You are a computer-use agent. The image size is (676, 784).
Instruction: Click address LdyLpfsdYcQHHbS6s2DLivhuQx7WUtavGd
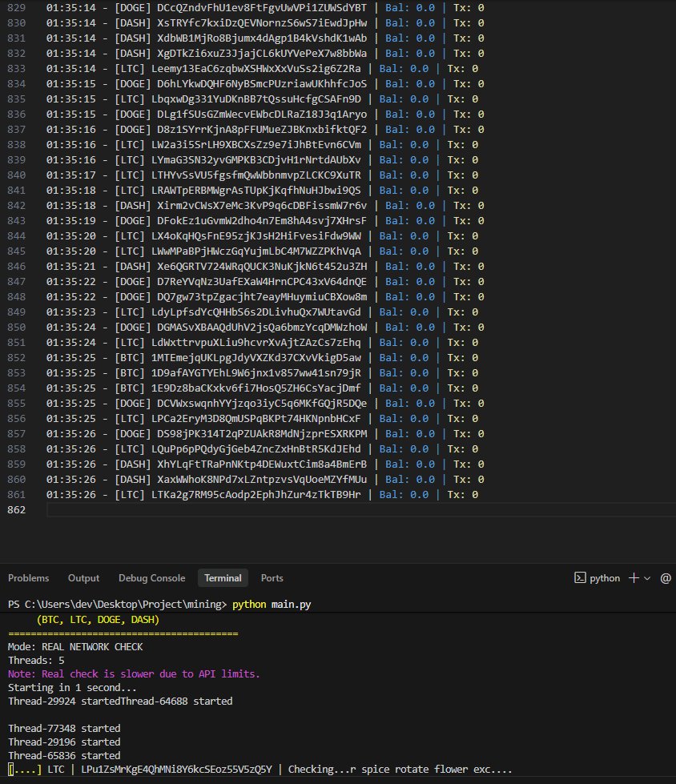[x=256, y=312]
